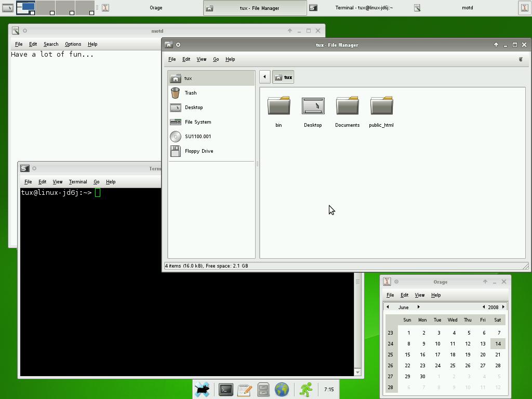Viewport: 532px width, 399px height.
Task: Go to next month in Orage calendar
Action: (x=419, y=307)
